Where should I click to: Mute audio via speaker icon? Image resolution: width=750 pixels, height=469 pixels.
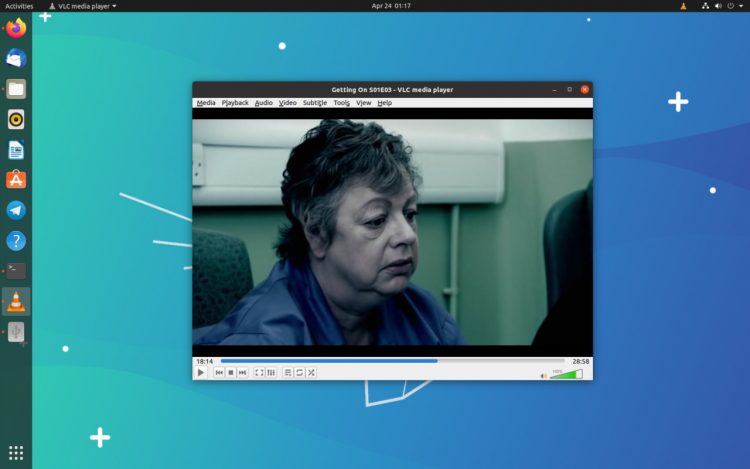[x=543, y=376]
